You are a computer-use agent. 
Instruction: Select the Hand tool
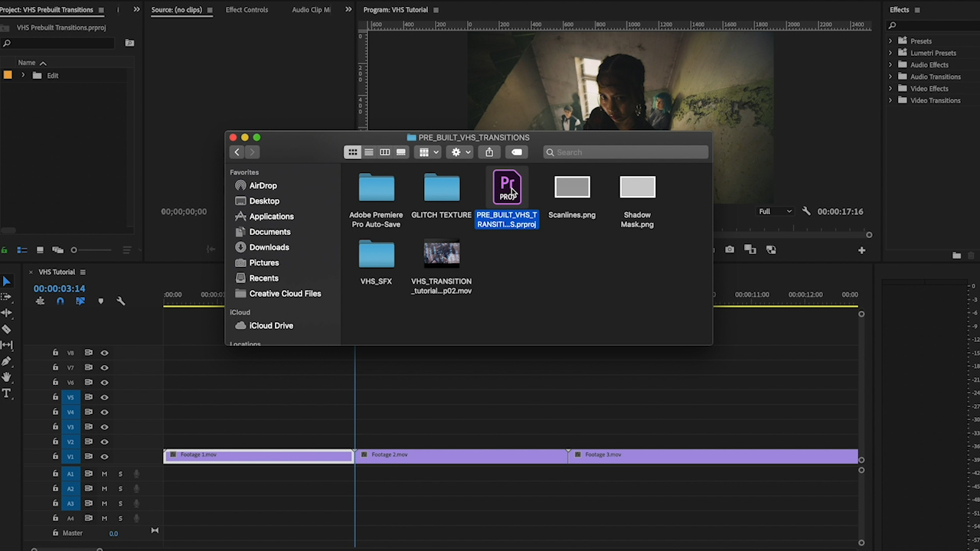point(7,377)
